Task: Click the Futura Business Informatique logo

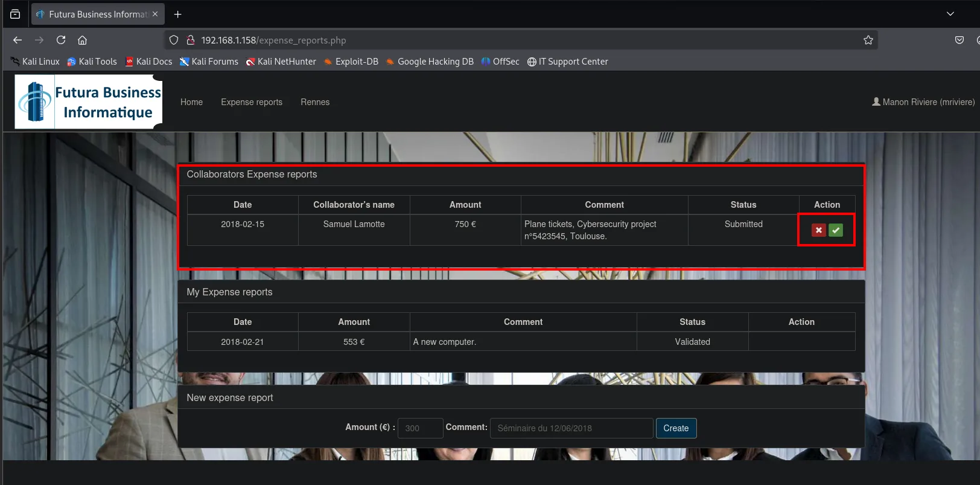Action: pyautogui.click(x=89, y=101)
